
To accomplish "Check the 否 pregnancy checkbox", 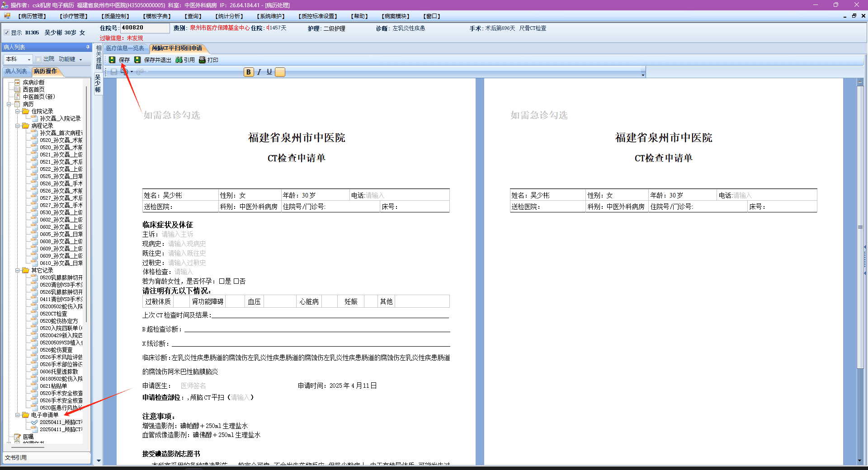I will click(236, 281).
